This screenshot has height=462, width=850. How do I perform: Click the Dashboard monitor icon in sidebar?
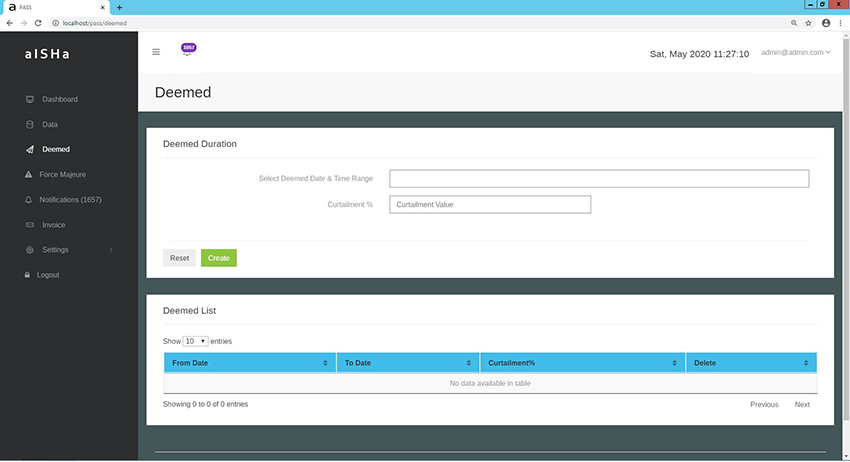point(30,99)
